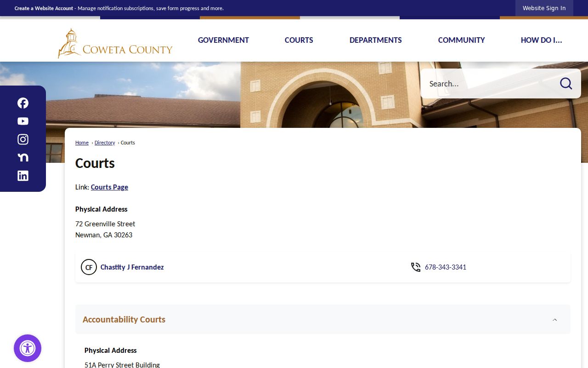
Task: Click the Accountability Courts heading
Action: 124,319
